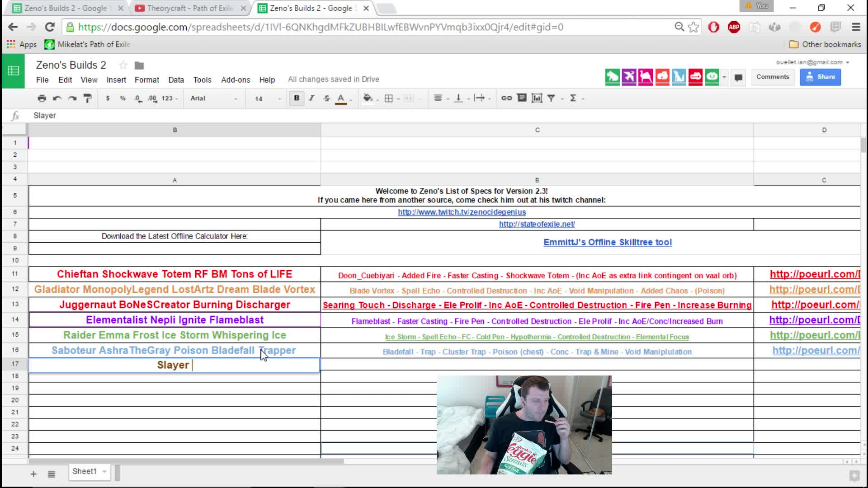This screenshot has height=488, width=868.
Task: Open the Arial font family dropdown
Action: tap(214, 98)
